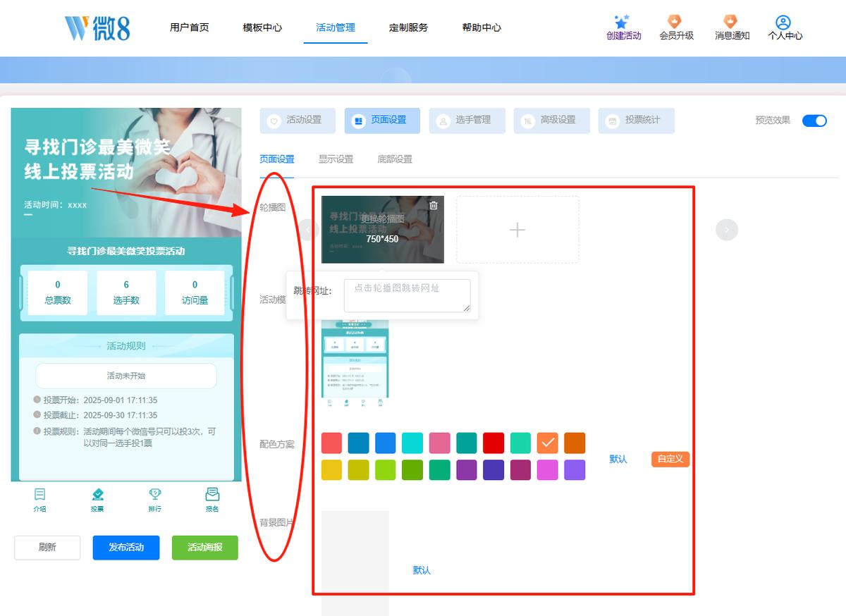Open the 个人中心 user icon
Screen dimensions: 846x616
[783, 23]
